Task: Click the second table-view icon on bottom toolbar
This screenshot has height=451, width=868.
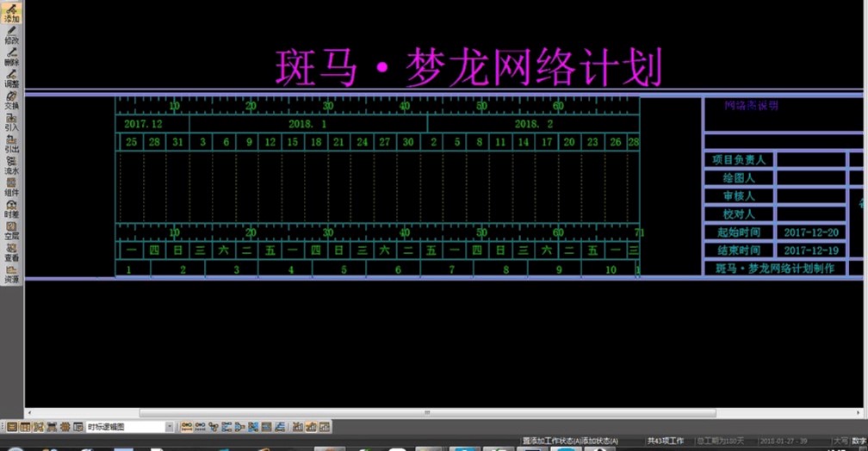Action: (25, 427)
